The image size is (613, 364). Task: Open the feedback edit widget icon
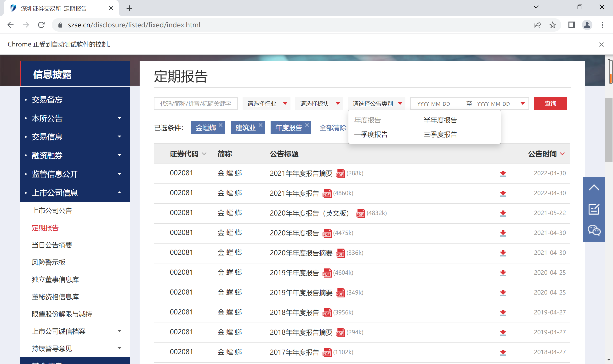point(594,209)
